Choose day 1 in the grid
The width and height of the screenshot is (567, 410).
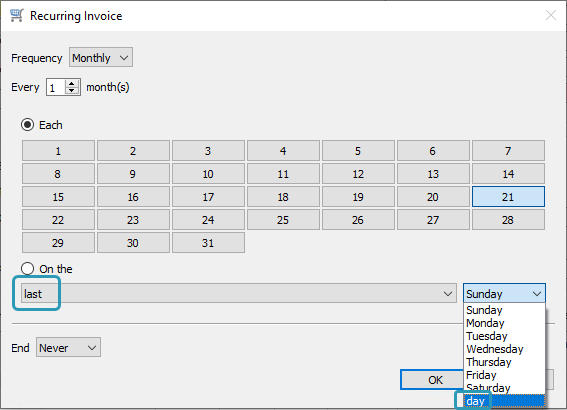pyautogui.click(x=58, y=151)
